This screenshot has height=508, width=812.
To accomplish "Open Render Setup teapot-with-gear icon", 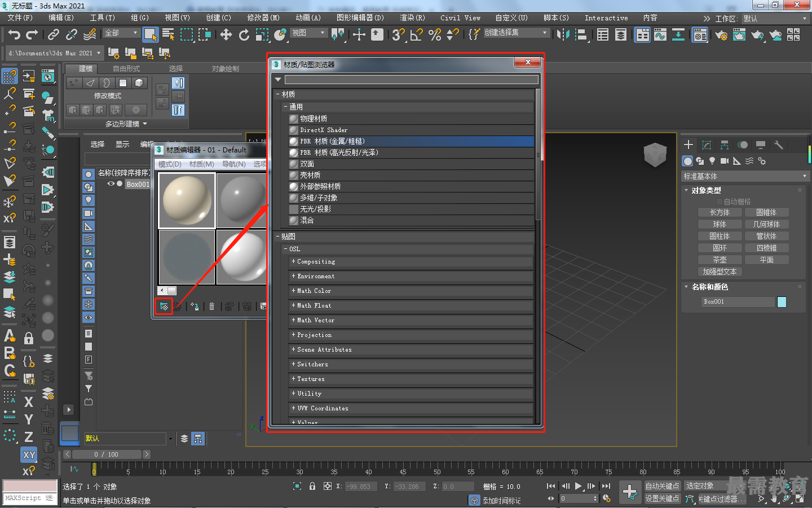I will pos(721,35).
